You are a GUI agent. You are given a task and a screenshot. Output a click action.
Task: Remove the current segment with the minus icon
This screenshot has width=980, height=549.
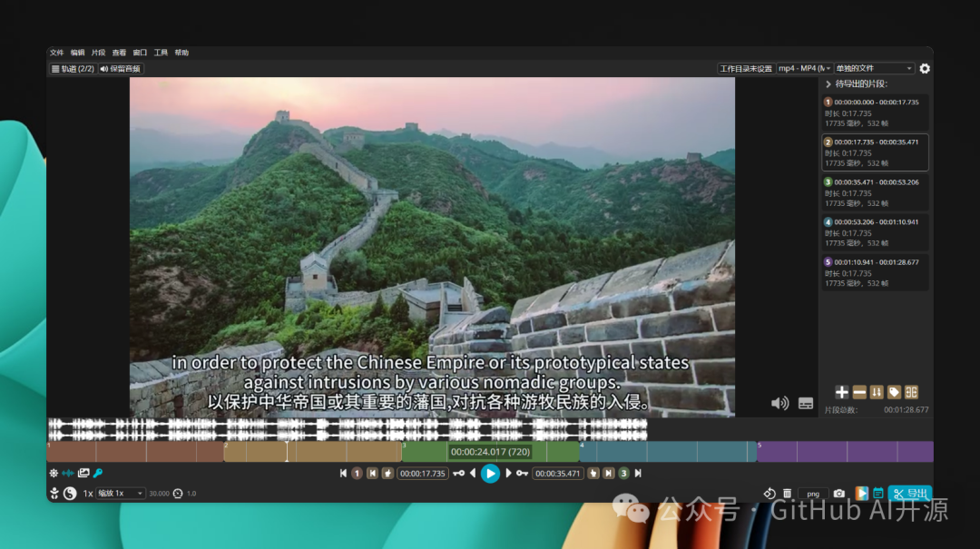point(859,392)
